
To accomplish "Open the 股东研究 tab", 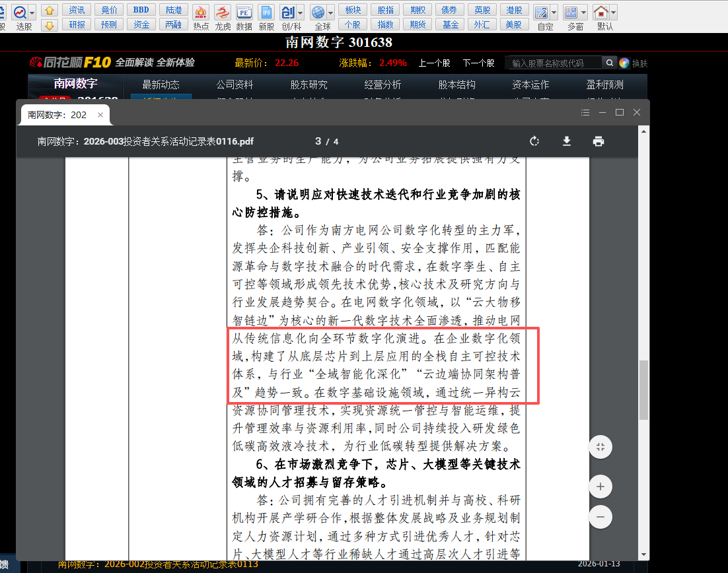I will click(309, 85).
